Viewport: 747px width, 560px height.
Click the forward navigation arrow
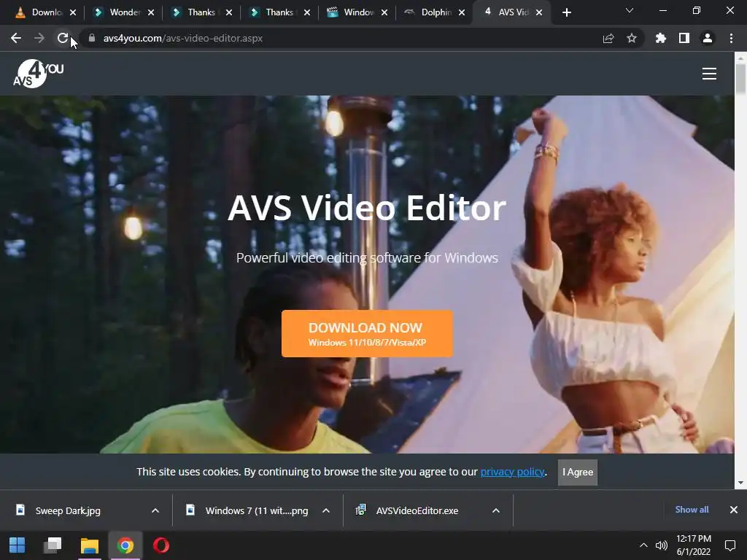39,38
